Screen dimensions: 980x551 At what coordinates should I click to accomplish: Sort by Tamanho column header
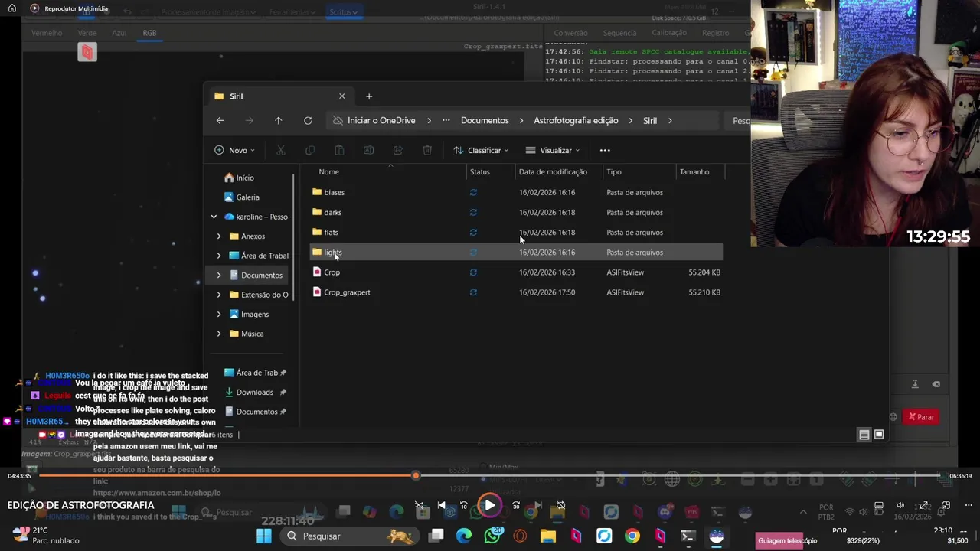point(694,172)
